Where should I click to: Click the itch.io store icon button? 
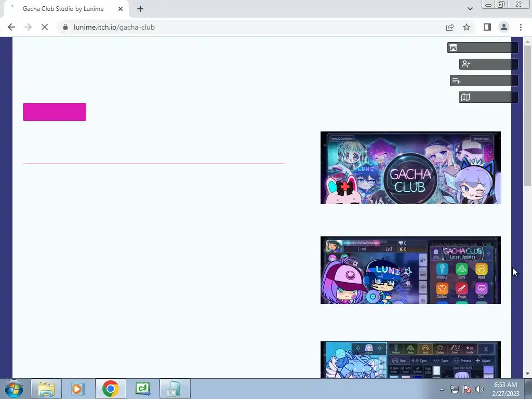coord(482,47)
